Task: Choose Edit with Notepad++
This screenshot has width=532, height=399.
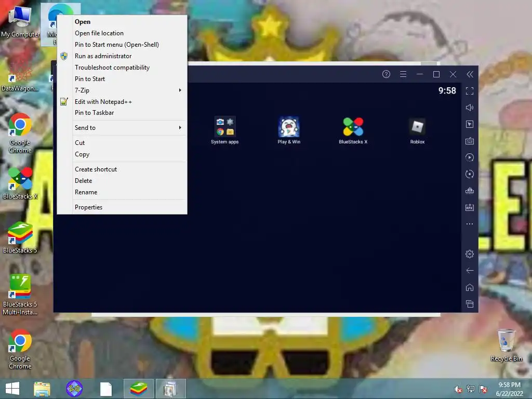Action: click(122, 102)
